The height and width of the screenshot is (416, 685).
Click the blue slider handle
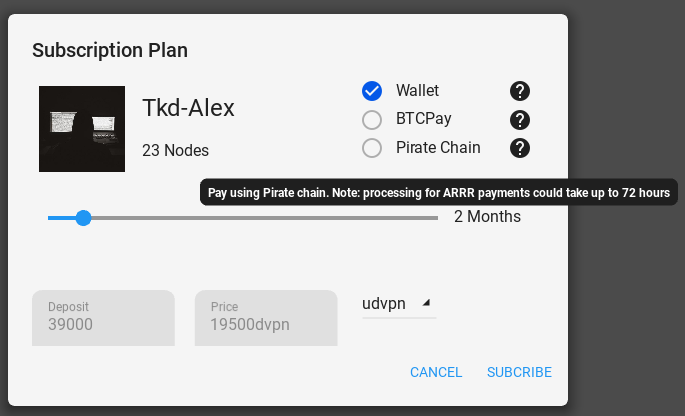tap(83, 218)
